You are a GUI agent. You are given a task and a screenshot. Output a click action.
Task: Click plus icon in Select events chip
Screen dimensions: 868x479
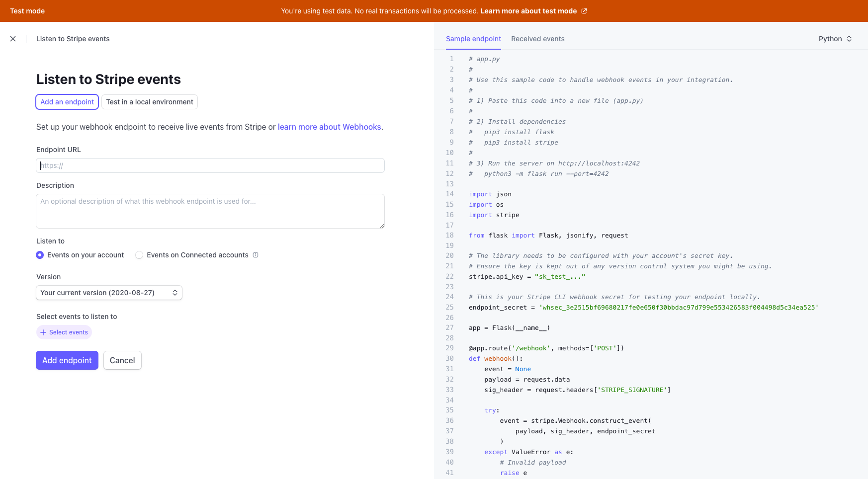43,332
